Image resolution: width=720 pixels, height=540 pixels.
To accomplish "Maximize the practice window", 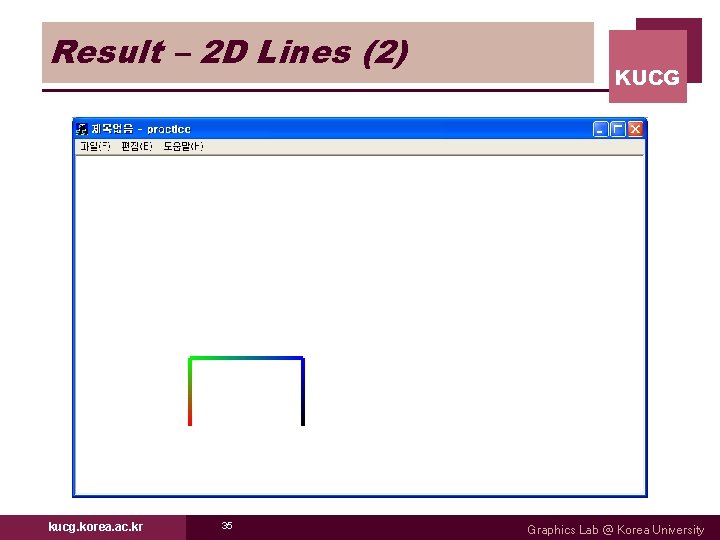I will [618, 129].
